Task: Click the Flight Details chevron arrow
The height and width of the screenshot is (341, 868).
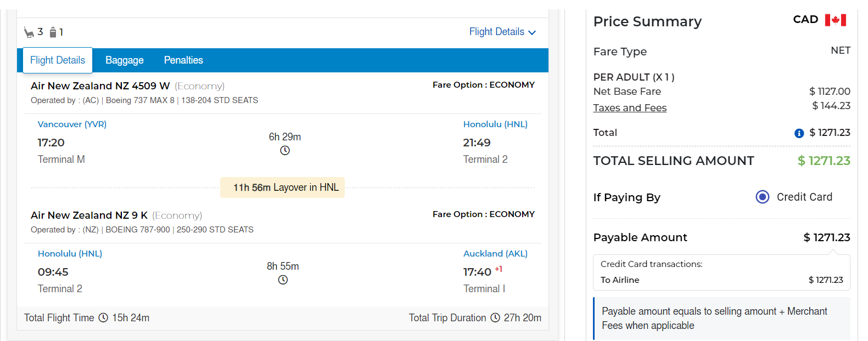Action: pos(532,33)
